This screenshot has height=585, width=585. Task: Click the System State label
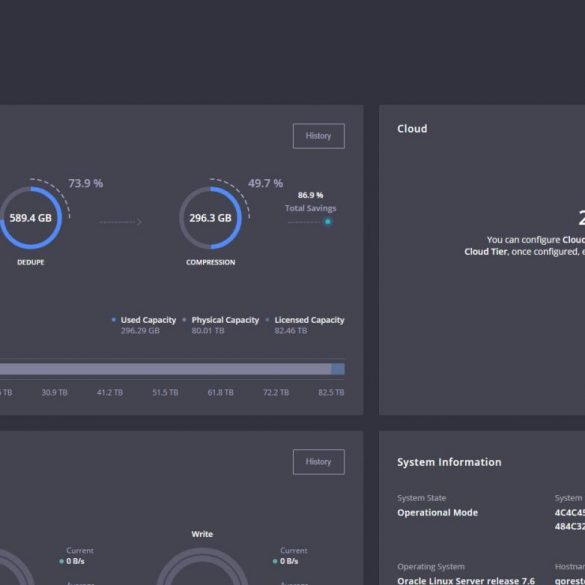pyautogui.click(x=422, y=498)
